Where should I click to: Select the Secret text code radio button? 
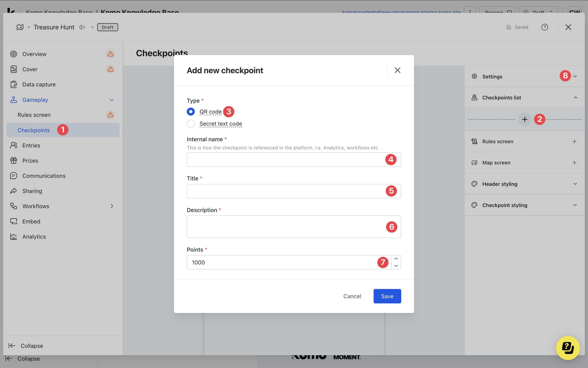(191, 124)
